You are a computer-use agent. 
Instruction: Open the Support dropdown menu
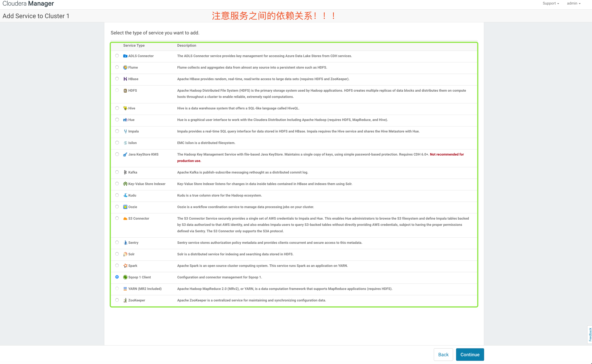(550, 3)
